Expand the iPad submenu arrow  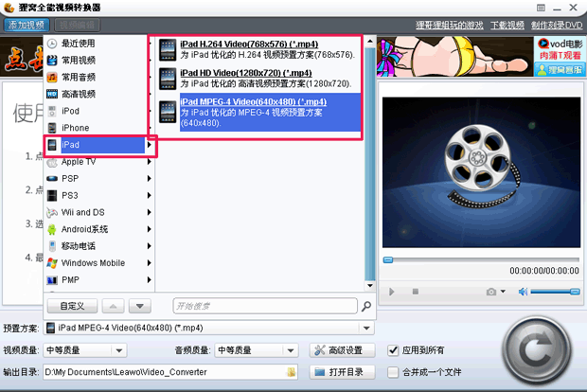[149, 145]
